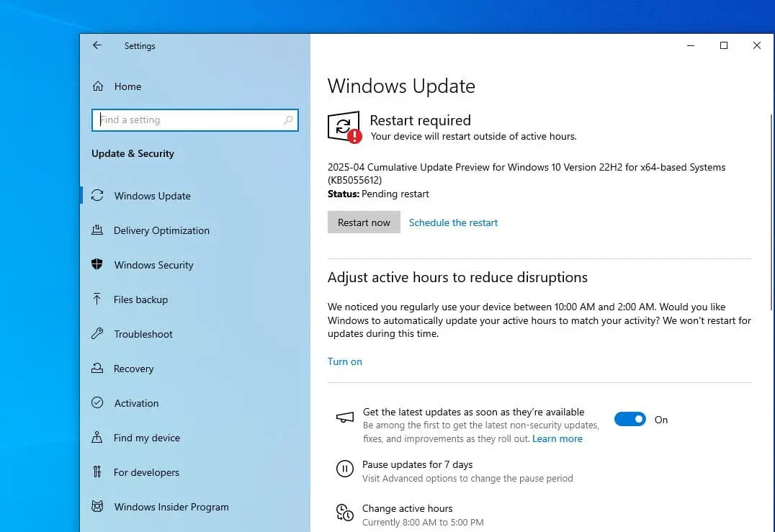This screenshot has height=532, width=775.
Task: Minimize the Settings window
Action: pyautogui.click(x=691, y=45)
